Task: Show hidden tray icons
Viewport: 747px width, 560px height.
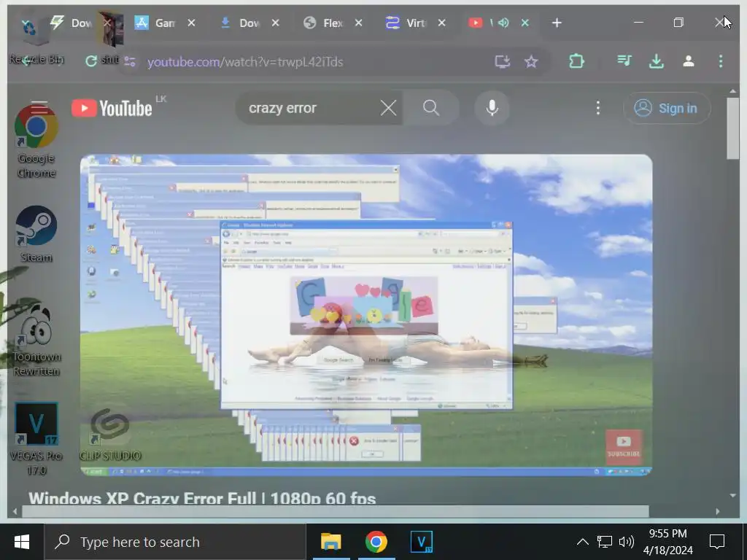Action: pos(582,542)
